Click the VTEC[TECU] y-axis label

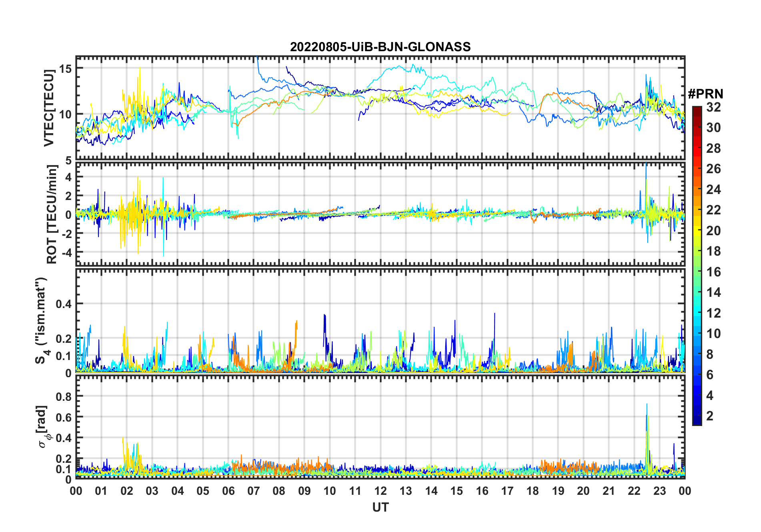(49, 108)
